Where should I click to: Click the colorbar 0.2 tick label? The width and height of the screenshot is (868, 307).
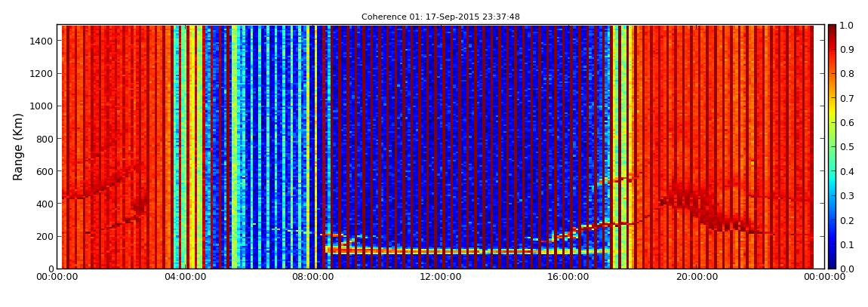point(847,220)
